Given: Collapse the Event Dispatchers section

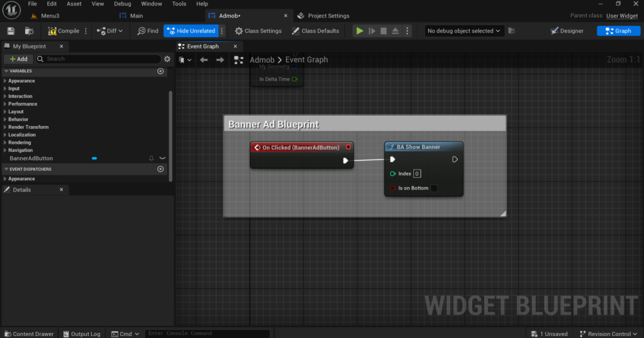Looking at the screenshot, I should 6,169.
